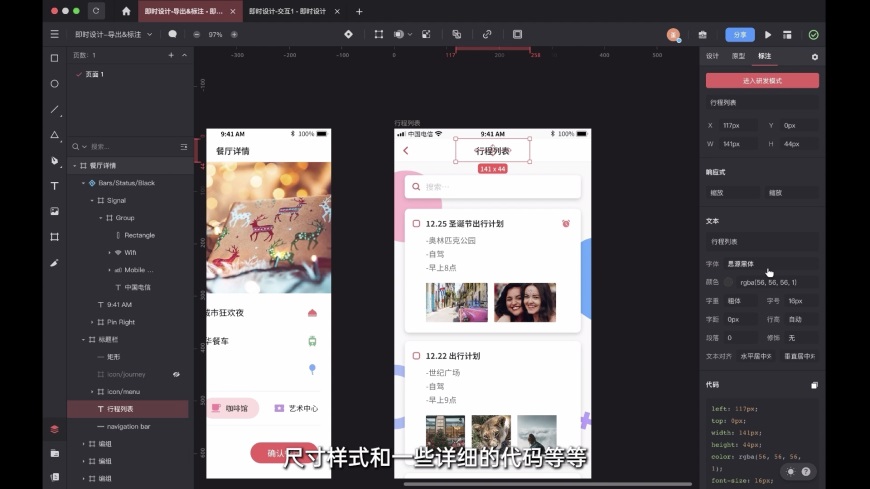Viewport: 870px width, 489px height.
Task: Click the square frame icon after link icon
Action: click(x=518, y=34)
